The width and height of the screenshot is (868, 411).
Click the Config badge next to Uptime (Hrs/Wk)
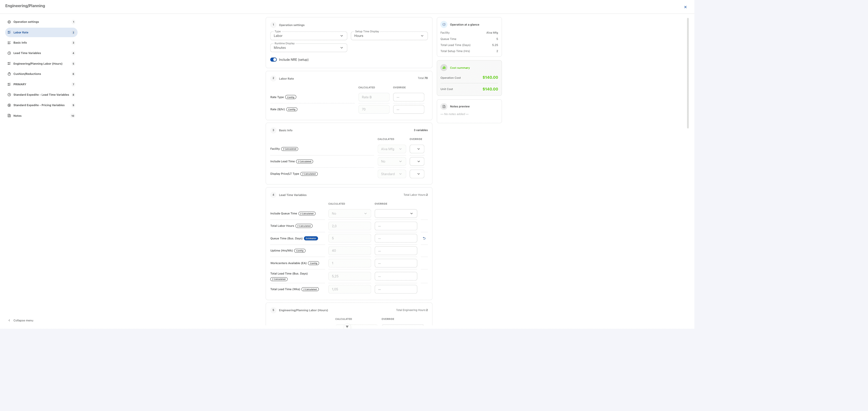(300, 251)
